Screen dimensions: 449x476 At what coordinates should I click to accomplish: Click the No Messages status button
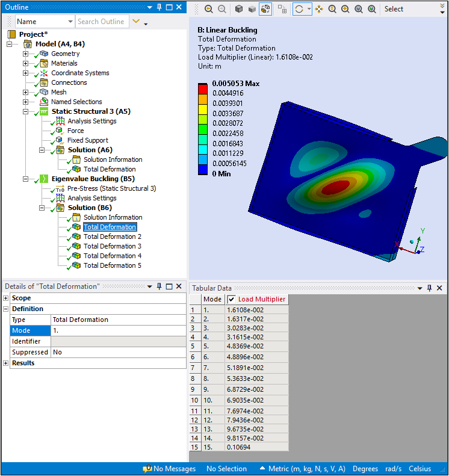point(169,469)
